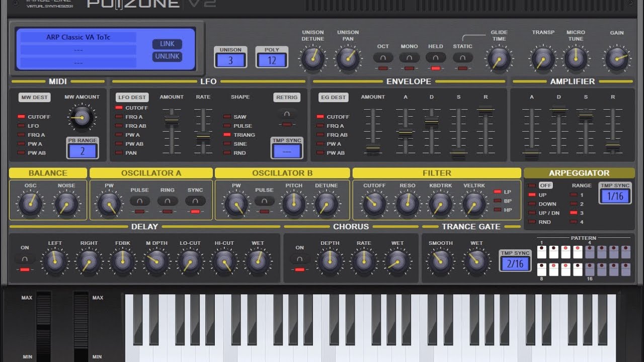
Task: Click the Transp knob
Action: pos(543,59)
